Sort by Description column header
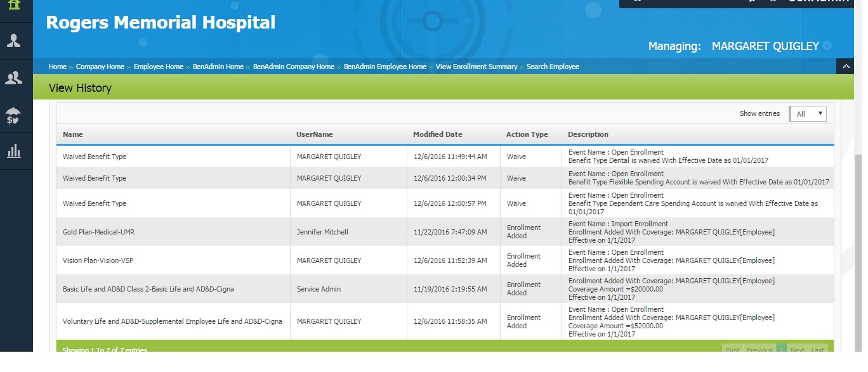 point(588,134)
